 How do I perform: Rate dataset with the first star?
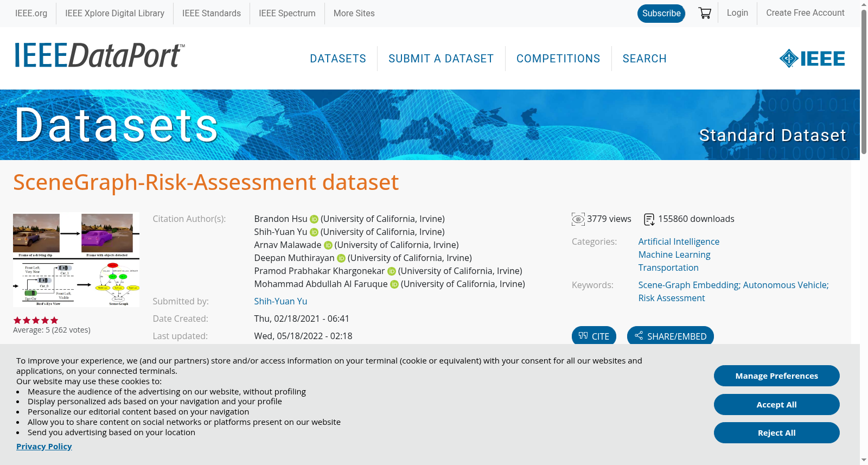(x=17, y=320)
